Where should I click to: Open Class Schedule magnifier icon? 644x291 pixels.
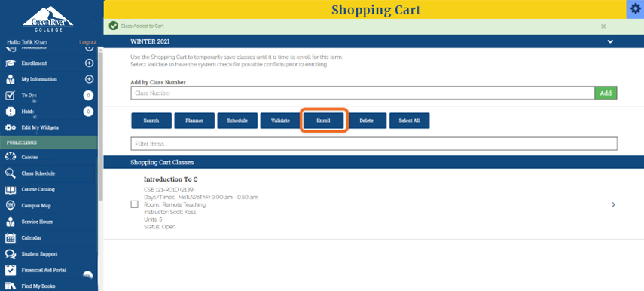[11, 173]
